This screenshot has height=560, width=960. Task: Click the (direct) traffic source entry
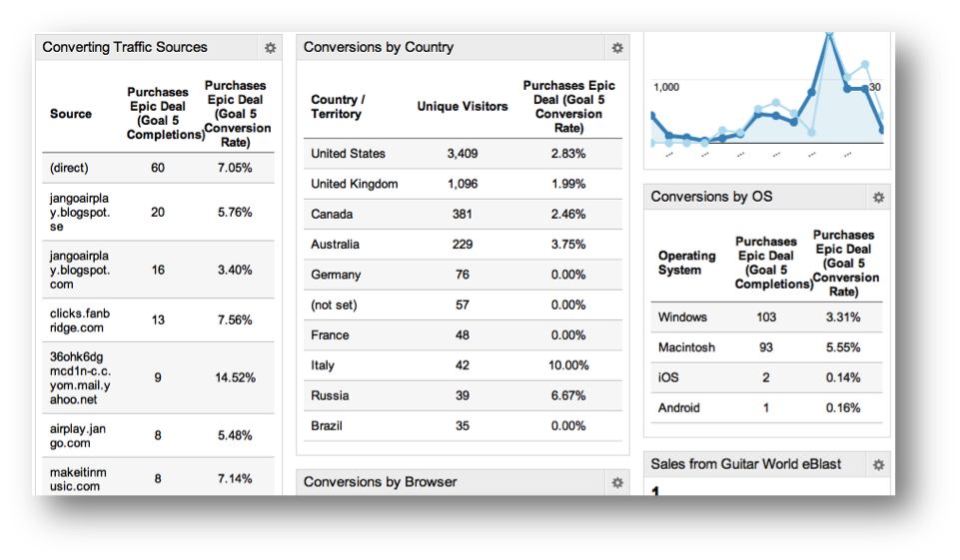pyautogui.click(x=69, y=168)
